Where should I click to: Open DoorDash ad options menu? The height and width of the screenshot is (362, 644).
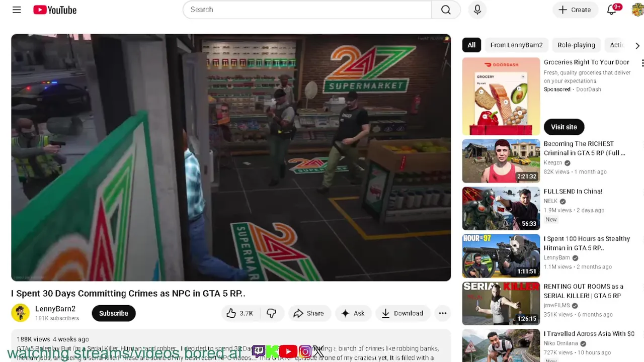pyautogui.click(x=642, y=63)
